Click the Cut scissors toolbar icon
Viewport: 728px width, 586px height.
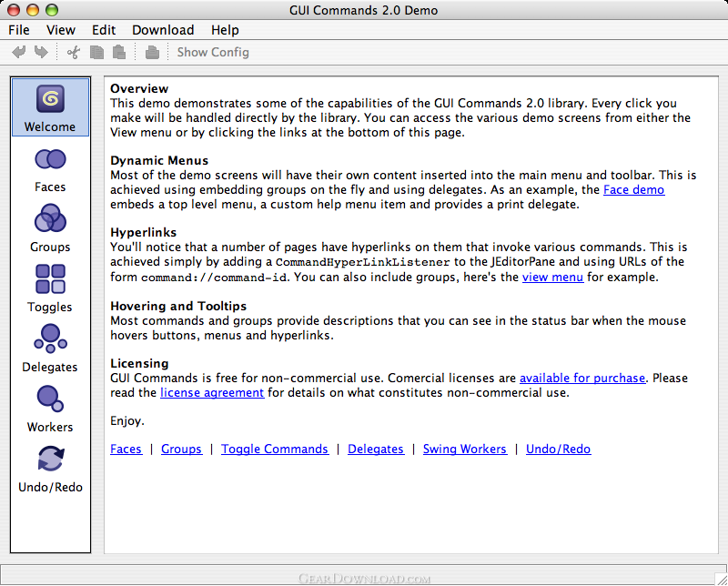[74, 52]
